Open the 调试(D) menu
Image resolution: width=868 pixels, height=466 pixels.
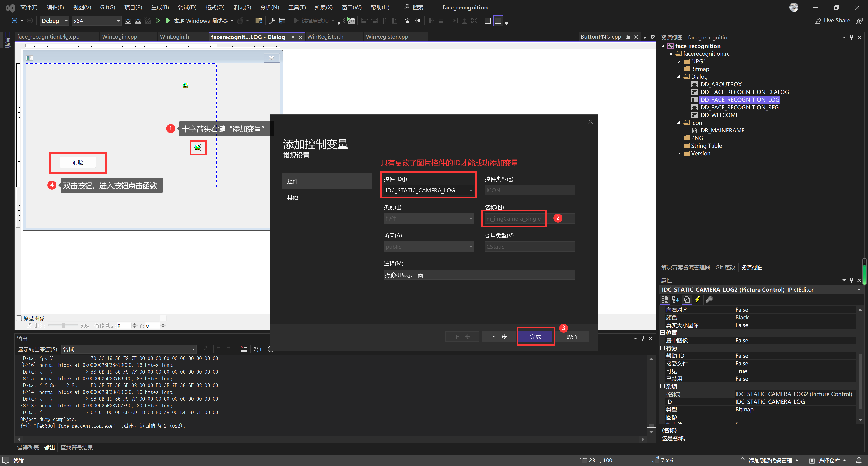[x=187, y=7]
